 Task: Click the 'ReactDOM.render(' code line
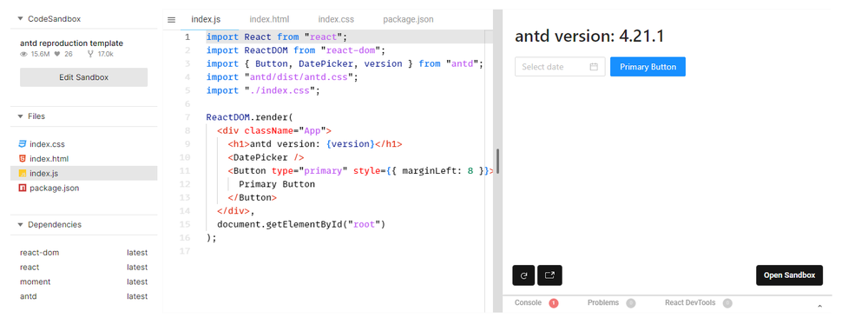tap(249, 117)
